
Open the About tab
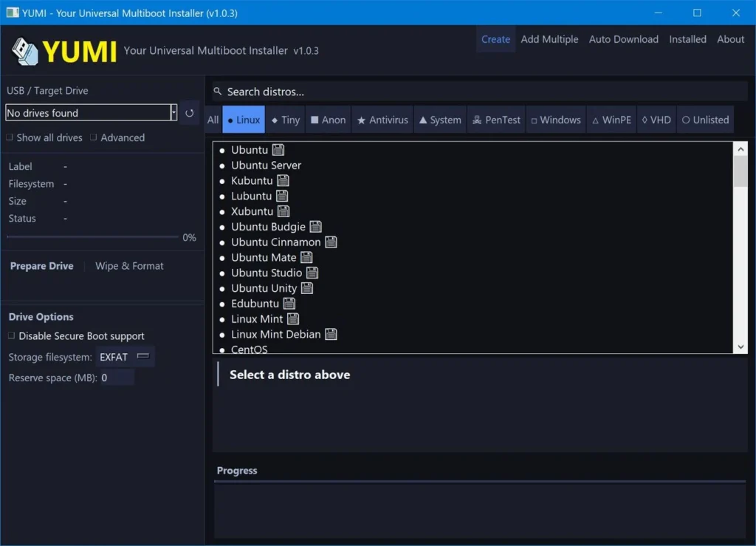point(730,39)
